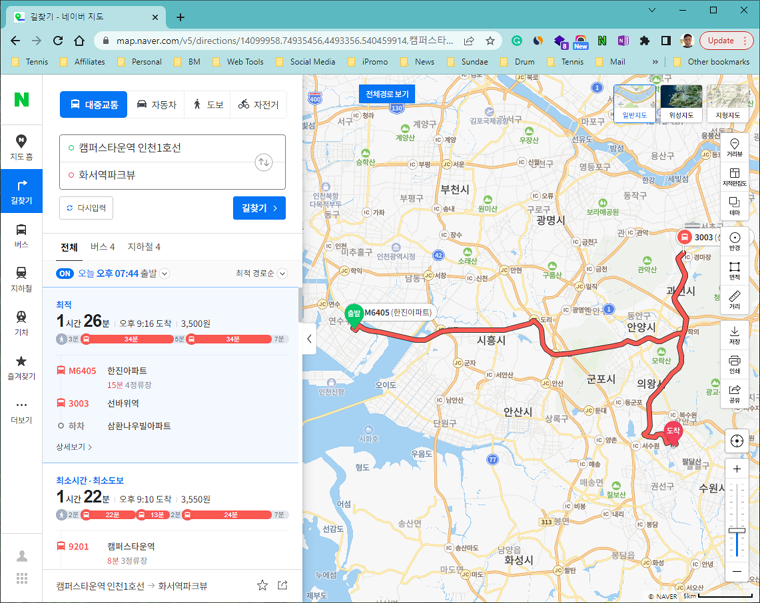Image resolution: width=760 pixels, height=603 pixels.
Task: Zoom out with minus button
Action: (737, 571)
